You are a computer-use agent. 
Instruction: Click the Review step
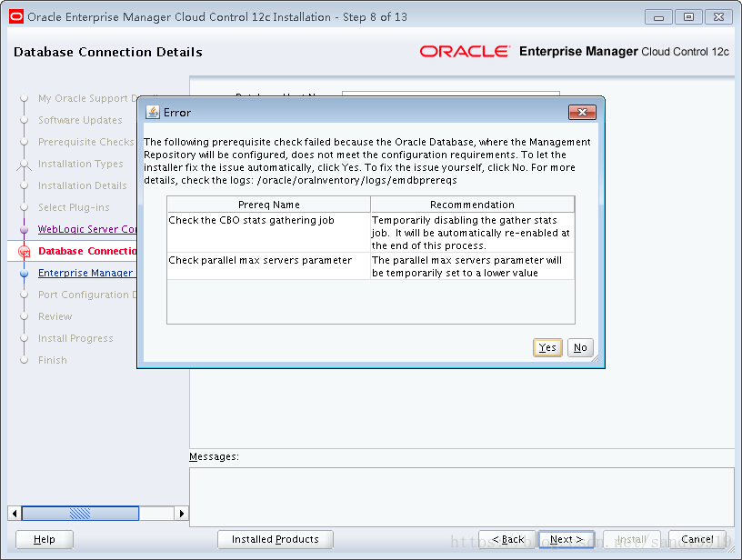(55, 316)
